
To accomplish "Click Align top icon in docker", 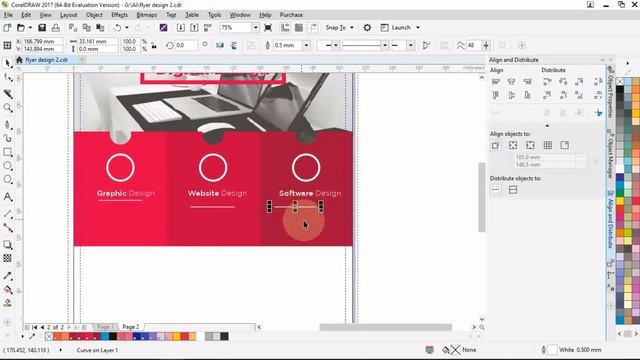I will click(x=496, y=96).
